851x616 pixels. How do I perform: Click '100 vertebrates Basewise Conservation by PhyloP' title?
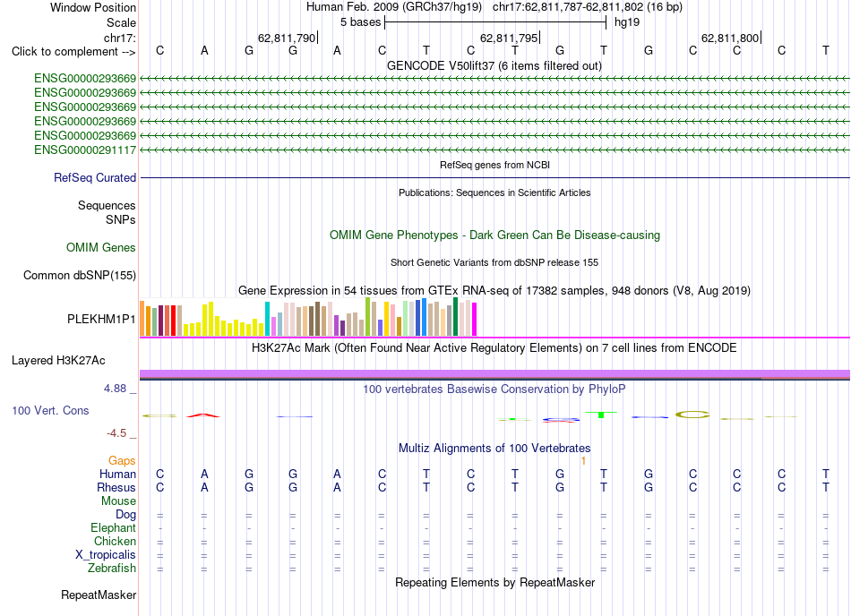[494, 389]
